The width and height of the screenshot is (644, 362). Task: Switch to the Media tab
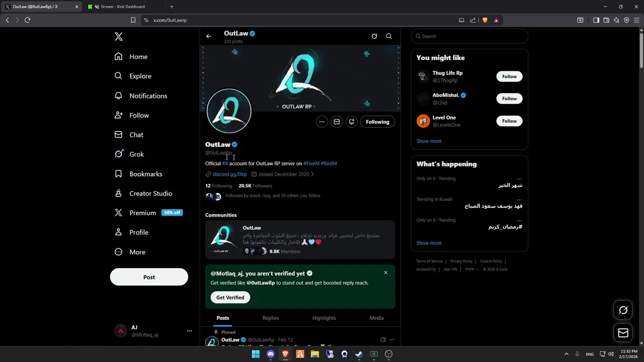[x=376, y=318]
